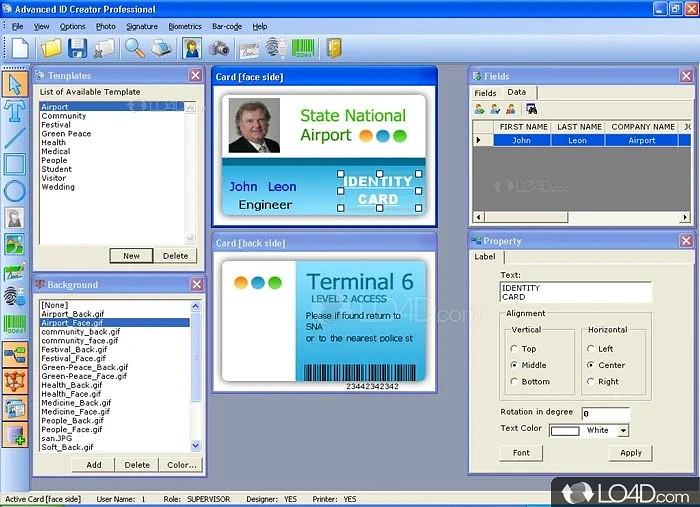Select the Text tool in left toolbox
700x507 pixels.
click(x=15, y=111)
